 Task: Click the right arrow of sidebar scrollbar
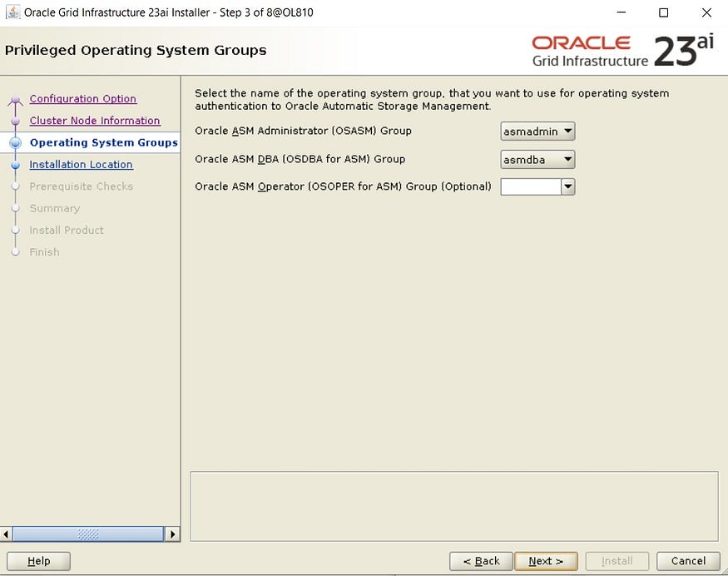point(173,534)
